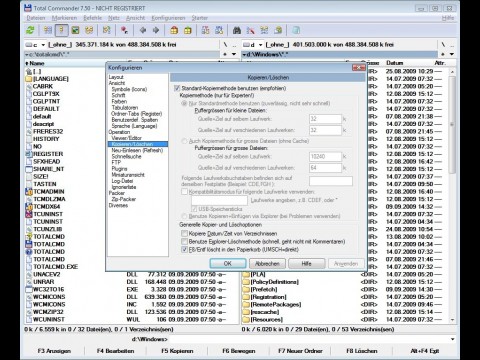Select 'Operation' category in configuration tree
The width and height of the screenshot is (480, 360).
pos(119,132)
